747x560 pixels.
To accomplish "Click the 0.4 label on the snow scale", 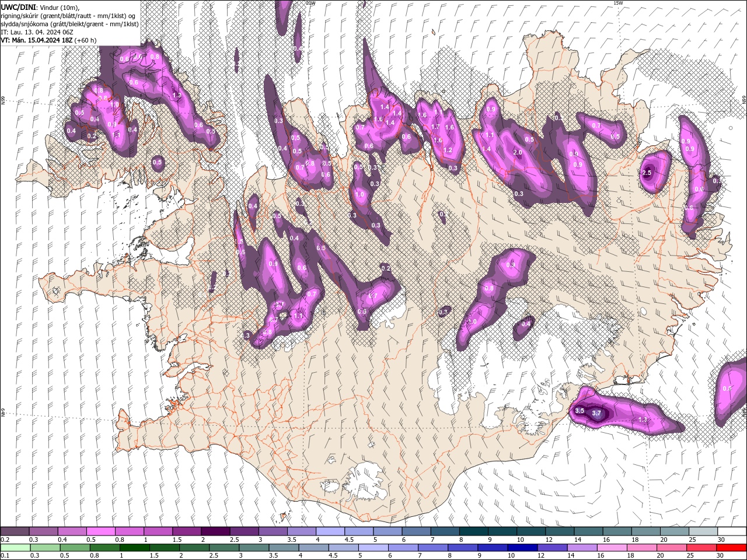I will coord(62,540).
